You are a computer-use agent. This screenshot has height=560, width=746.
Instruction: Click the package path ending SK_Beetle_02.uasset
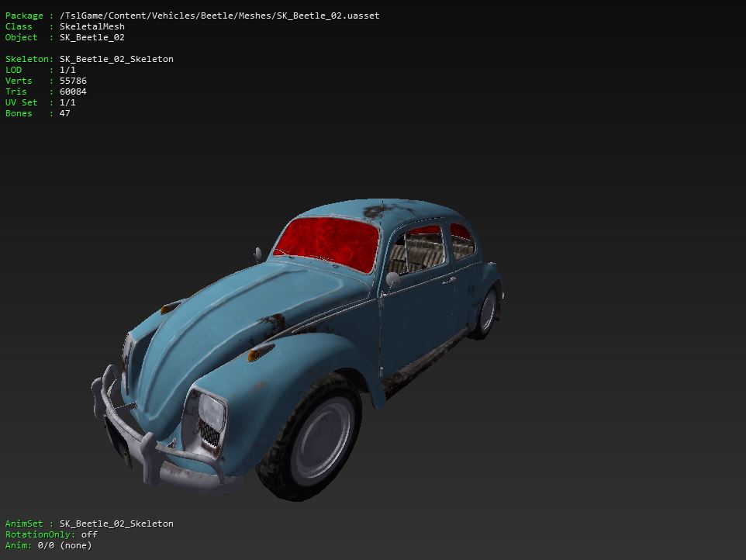pyautogui.click(x=219, y=16)
